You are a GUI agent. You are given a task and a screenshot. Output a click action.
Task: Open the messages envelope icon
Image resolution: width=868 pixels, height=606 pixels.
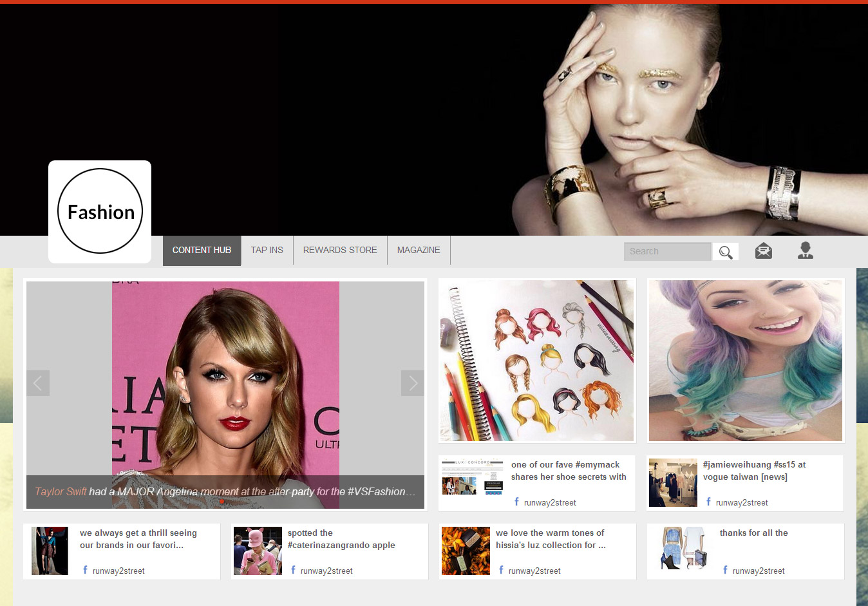point(764,251)
